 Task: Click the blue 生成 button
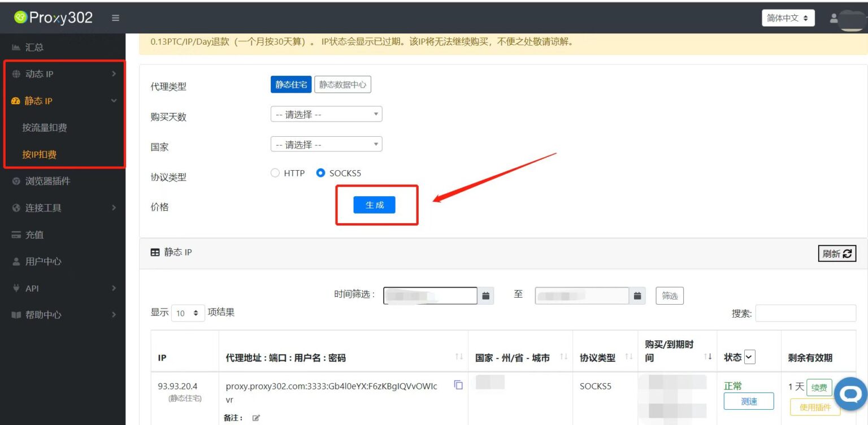pyautogui.click(x=374, y=205)
